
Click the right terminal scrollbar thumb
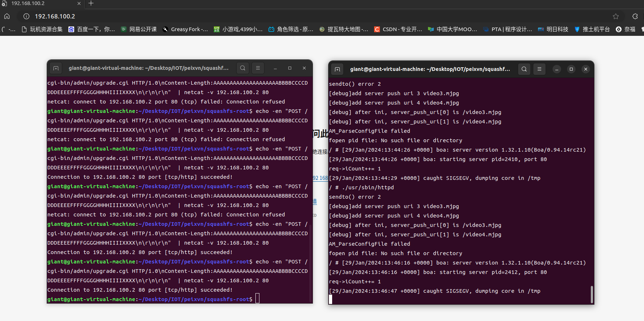tap(592, 294)
